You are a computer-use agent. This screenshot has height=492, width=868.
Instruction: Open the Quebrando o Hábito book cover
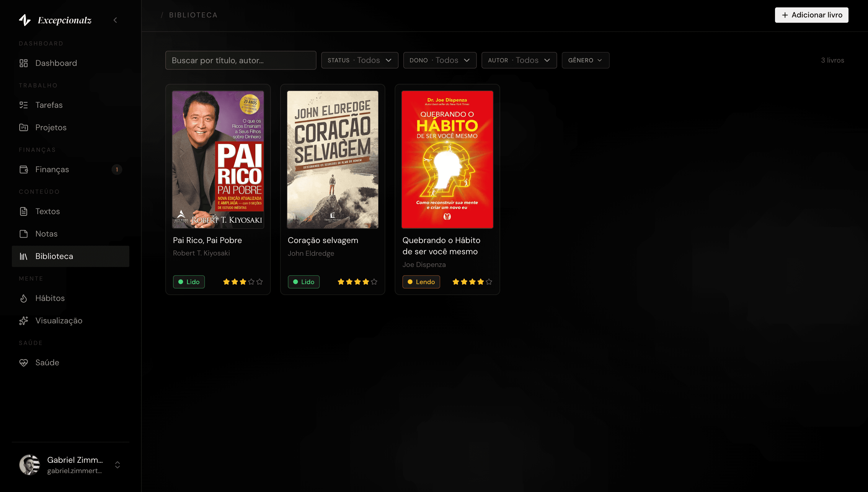(447, 159)
